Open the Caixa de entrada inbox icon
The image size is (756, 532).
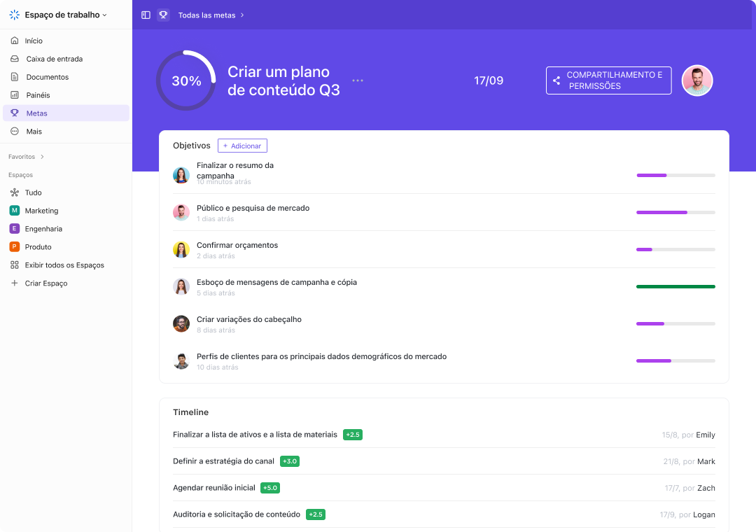click(x=15, y=59)
